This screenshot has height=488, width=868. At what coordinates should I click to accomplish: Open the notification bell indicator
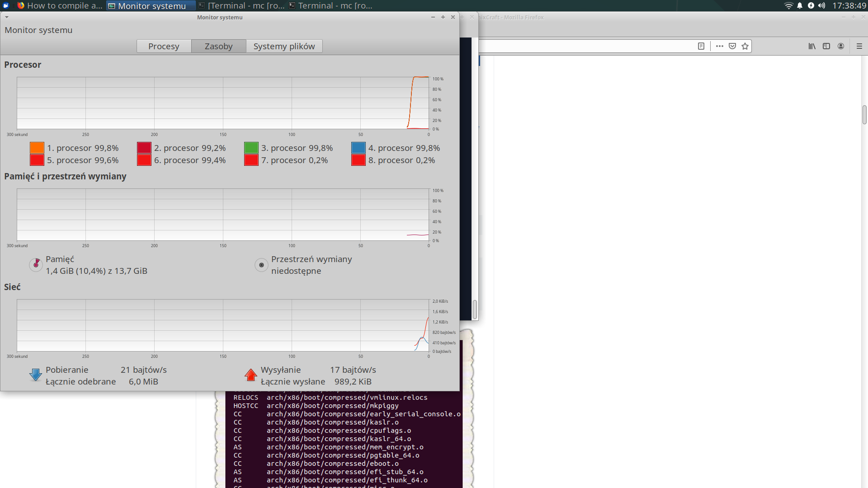[800, 5]
